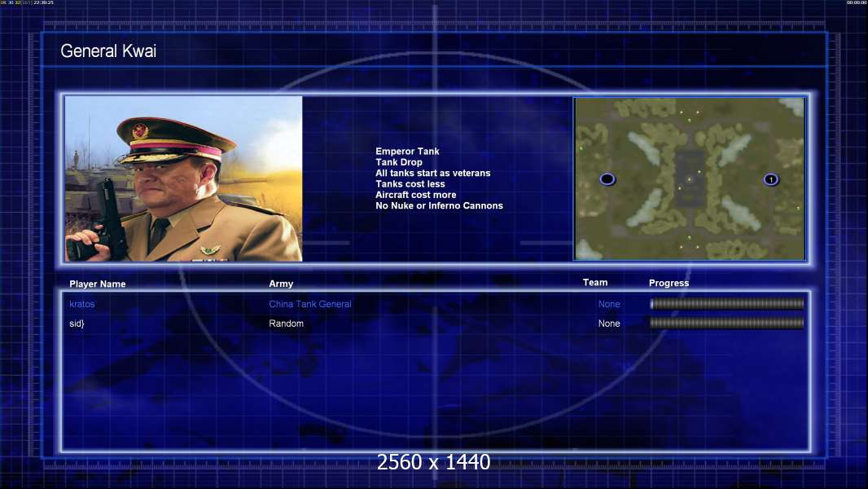Image resolution: width=868 pixels, height=489 pixels.
Task: Click 'China Tank General' army entry
Action: 310,304
